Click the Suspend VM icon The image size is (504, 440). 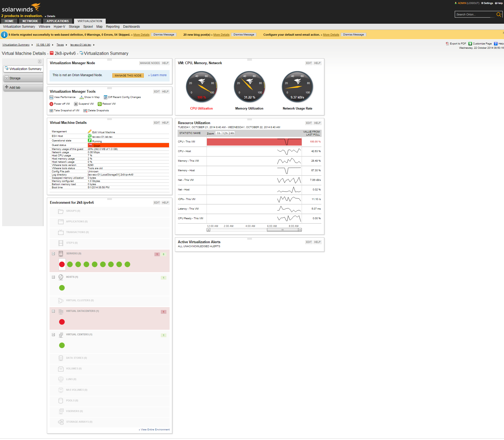click(x=76, y=104)
